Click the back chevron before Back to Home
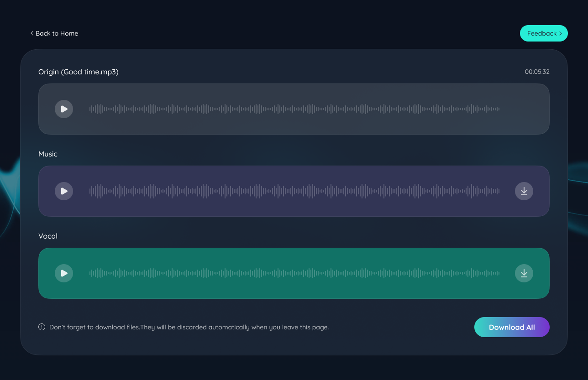Screen dimensions: 588x380 click(31, 33)
